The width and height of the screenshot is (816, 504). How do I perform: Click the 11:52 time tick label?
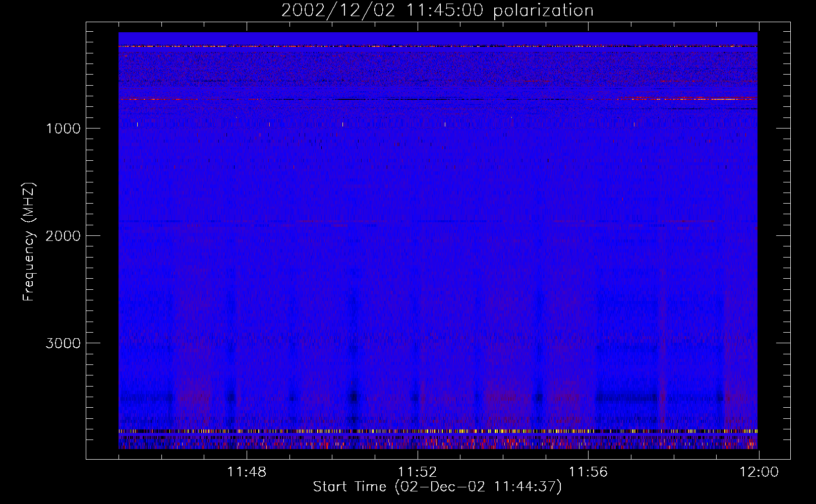[x=418, y=472]
